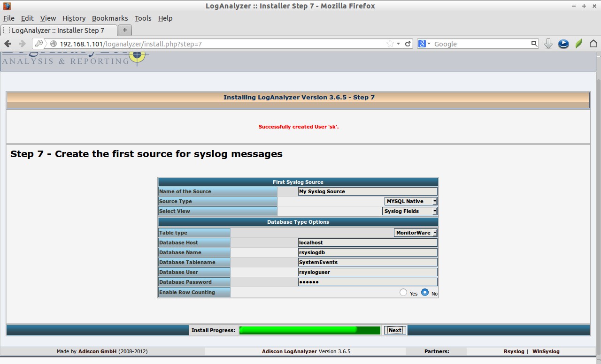Click the Database Host field
Image resolution: width=601 pixels, height=364 pixels.
coord(368,243)
